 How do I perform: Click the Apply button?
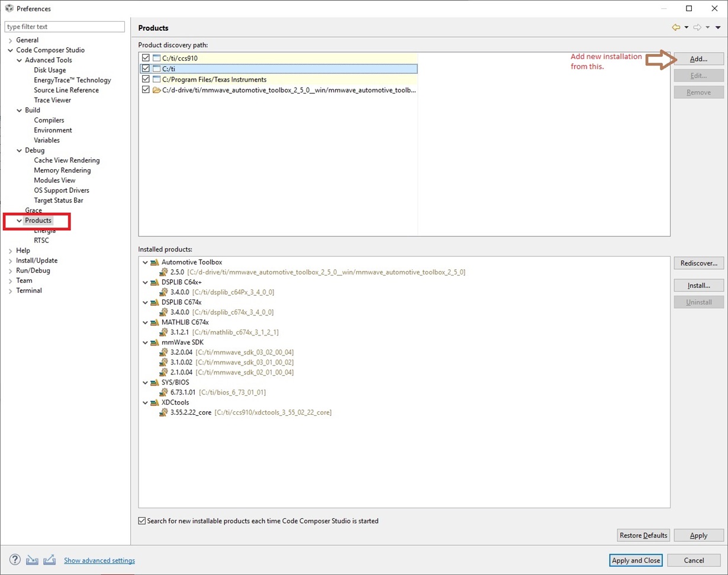[698, 535]
